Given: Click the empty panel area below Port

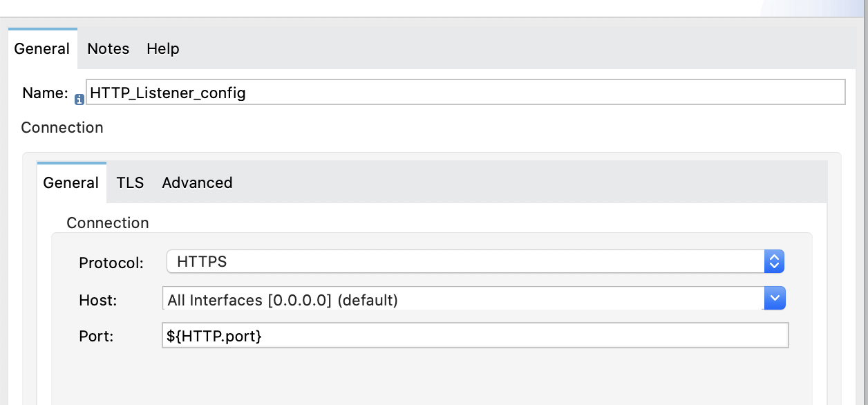Looking at the screenshot, I should [432, 377].
